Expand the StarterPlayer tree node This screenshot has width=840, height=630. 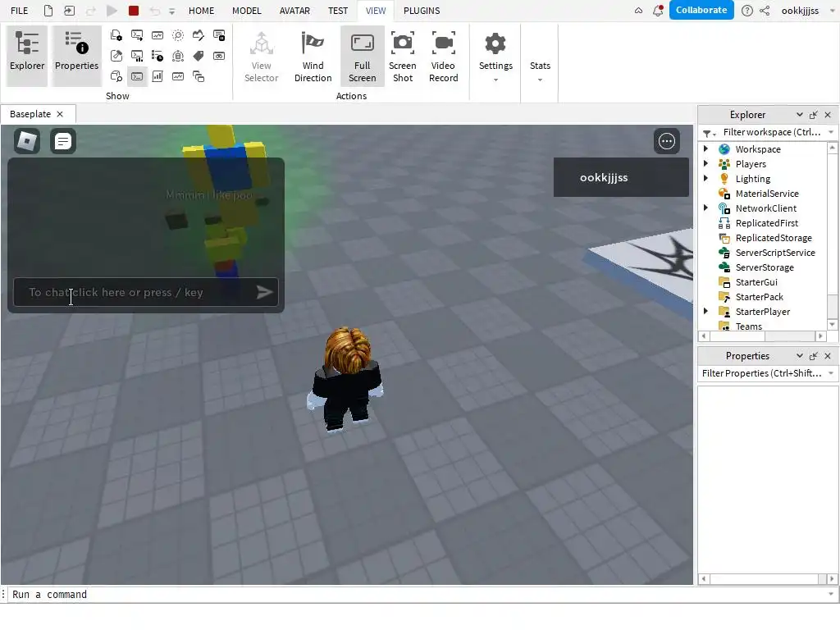tap(705, 311)
